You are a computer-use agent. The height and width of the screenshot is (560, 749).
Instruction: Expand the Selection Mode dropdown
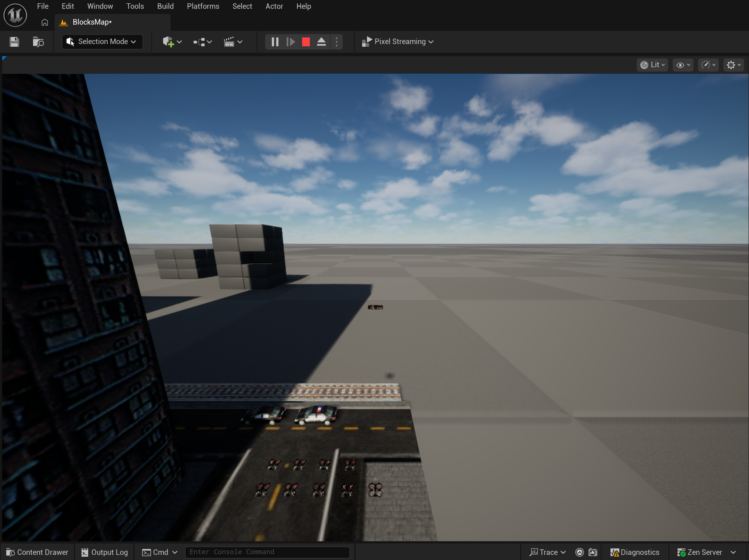[102, 42]
